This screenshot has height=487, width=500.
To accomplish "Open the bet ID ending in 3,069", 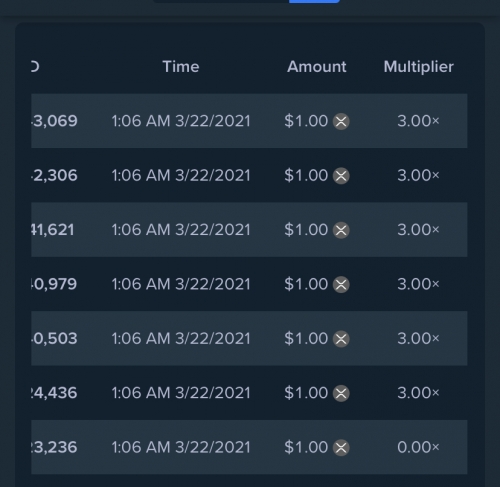I will 54,121.
